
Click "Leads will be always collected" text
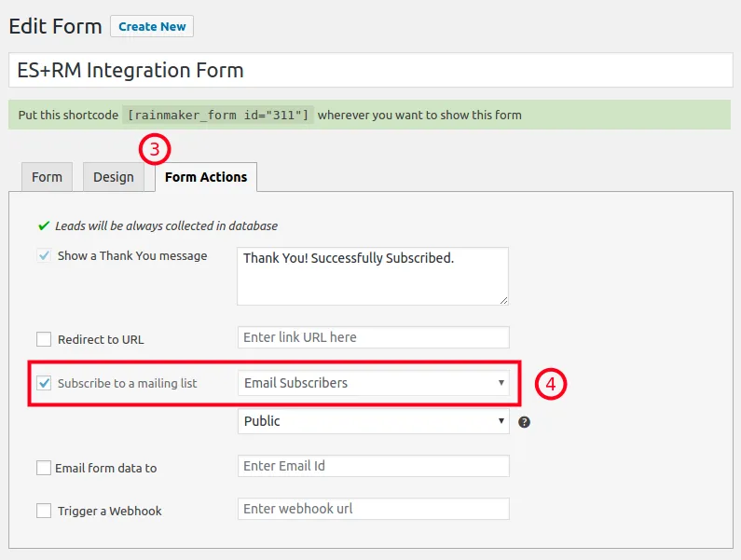pos(166,225)
